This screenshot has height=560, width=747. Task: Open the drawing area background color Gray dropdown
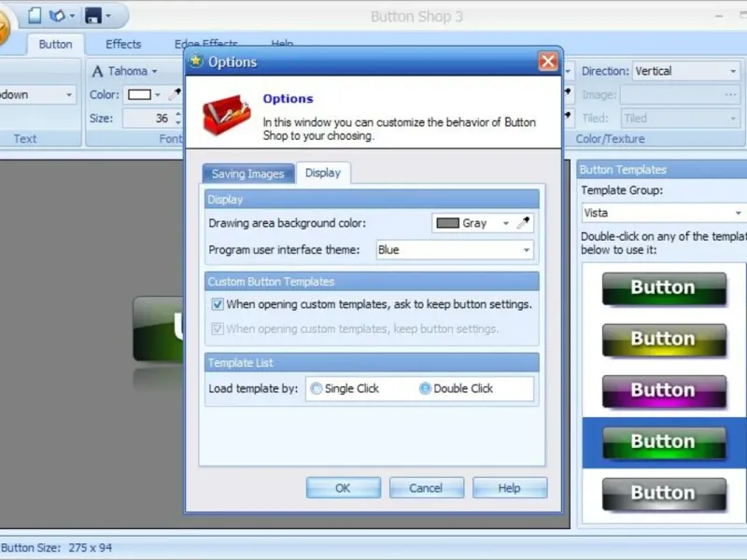505,223
